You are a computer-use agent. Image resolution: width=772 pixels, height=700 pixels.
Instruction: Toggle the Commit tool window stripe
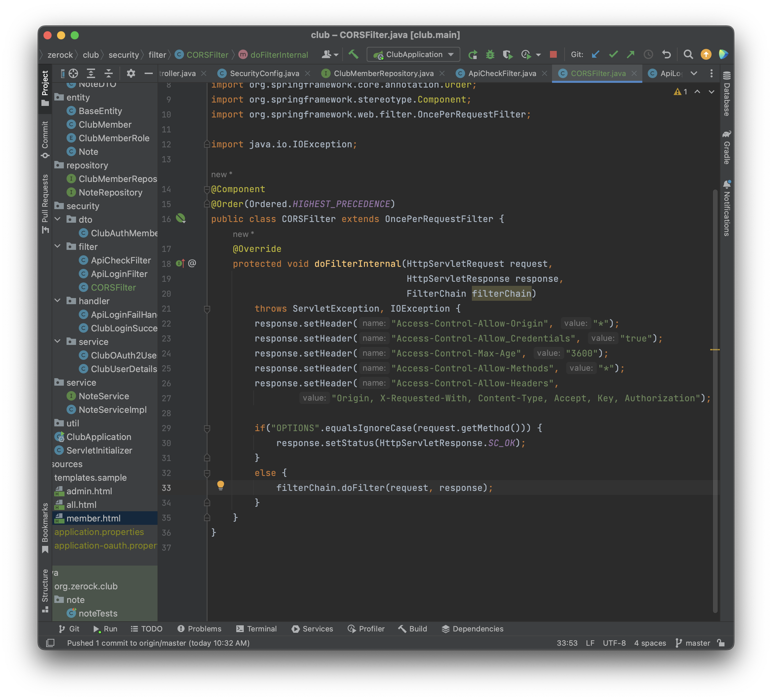(x=45, y=140)
